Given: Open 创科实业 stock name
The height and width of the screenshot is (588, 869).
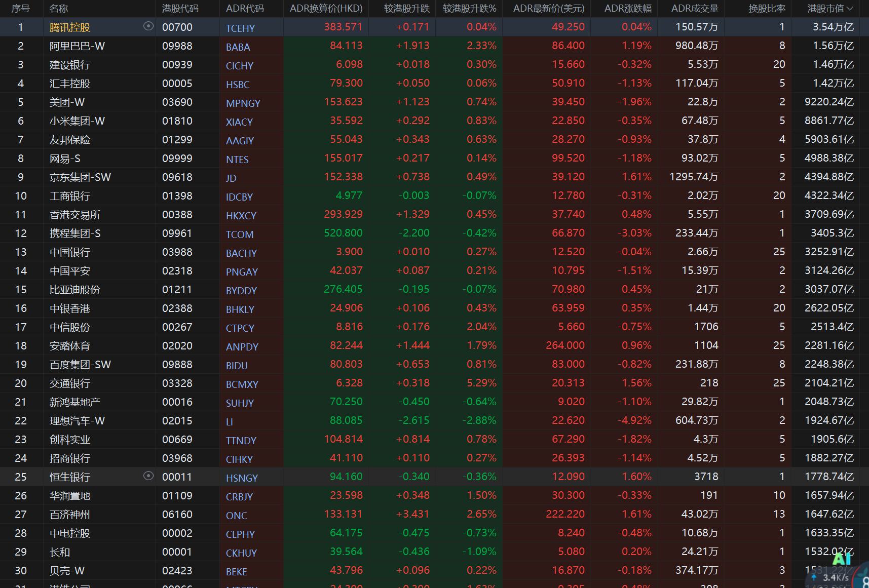Looking at the screenshot, I should tap(70, 440).
